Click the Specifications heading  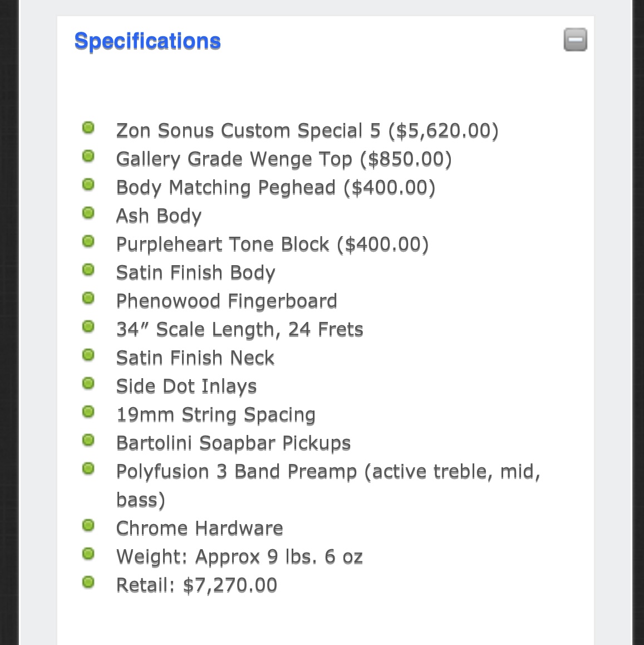(x=148, y=41)
